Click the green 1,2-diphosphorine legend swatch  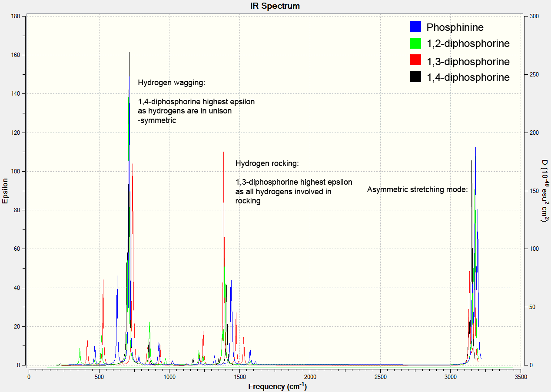pos(416,43)
